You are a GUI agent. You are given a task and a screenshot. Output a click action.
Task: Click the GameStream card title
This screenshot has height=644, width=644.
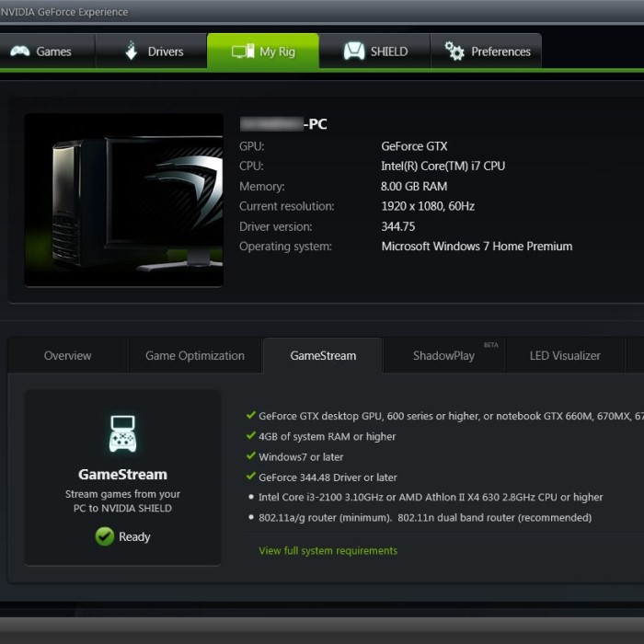pyautogui.click(x=122, y=475)
